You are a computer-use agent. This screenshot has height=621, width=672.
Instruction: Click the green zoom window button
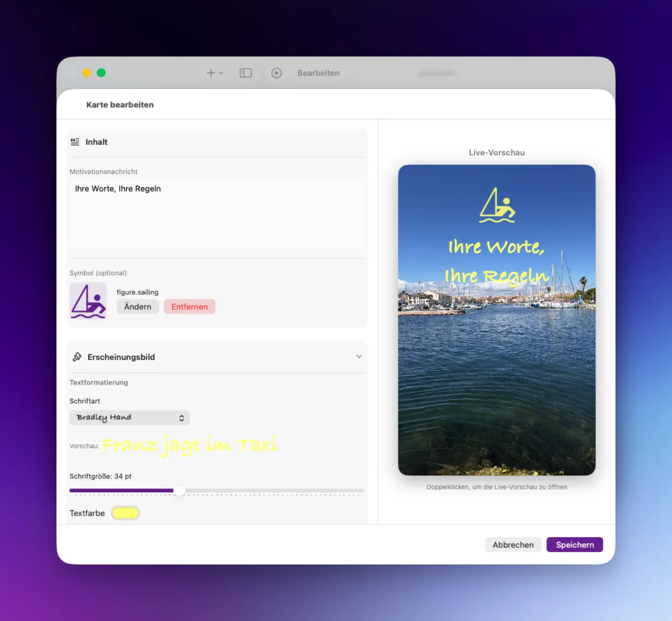[101, 73]
